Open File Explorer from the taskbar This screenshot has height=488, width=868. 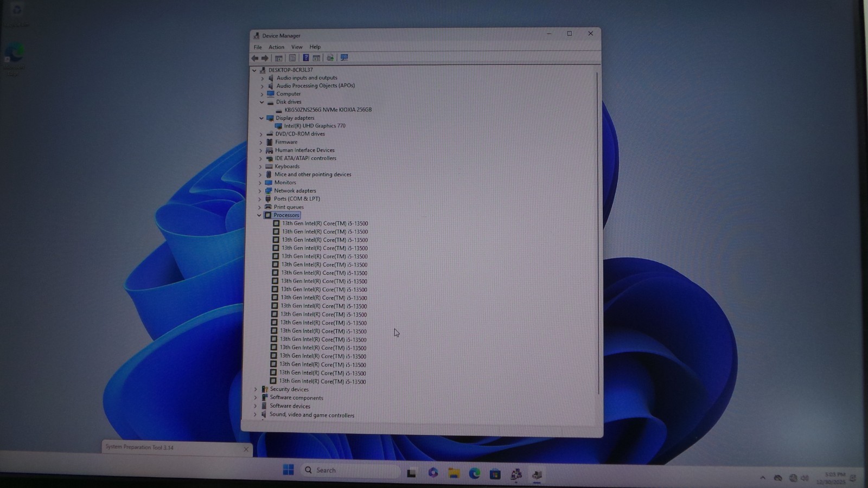pos(454,473)
